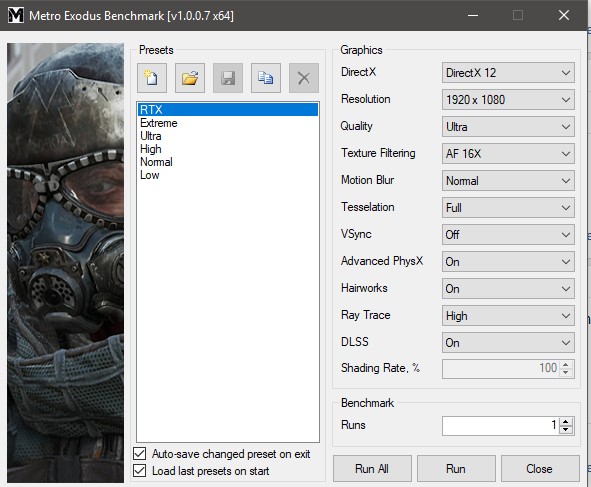Image resolution: width=591 pixels, height=487 pixels.
Task: Open the Motion Blur dropdown
Action: (x=508, y=181)
